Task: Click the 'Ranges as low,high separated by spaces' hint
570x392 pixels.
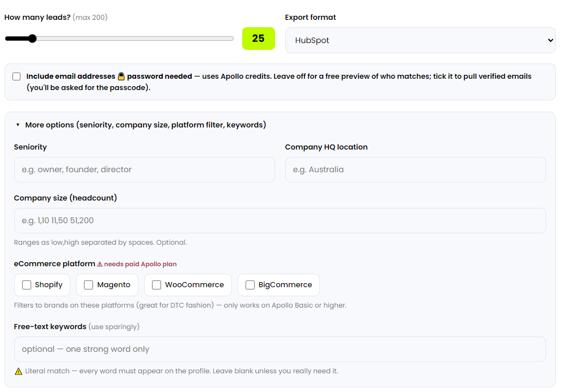Action: pyautogui.click(x=100, y=242)
